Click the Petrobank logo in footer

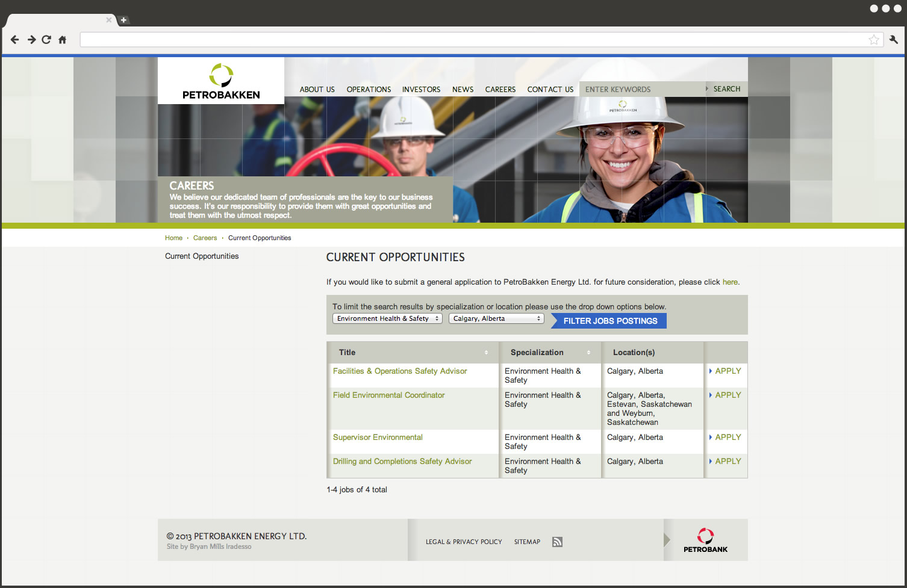[705, 540]
